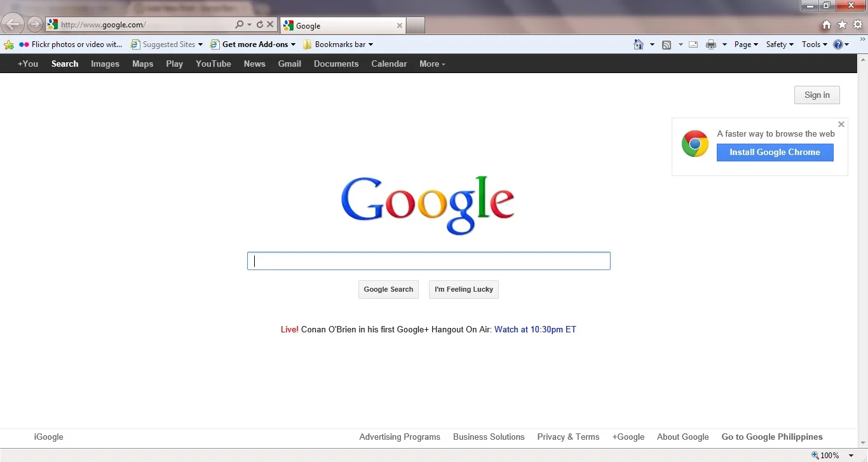Open browser settings gear icon
The width and height of the screenshot is (868, 462).
click(858, 25)
